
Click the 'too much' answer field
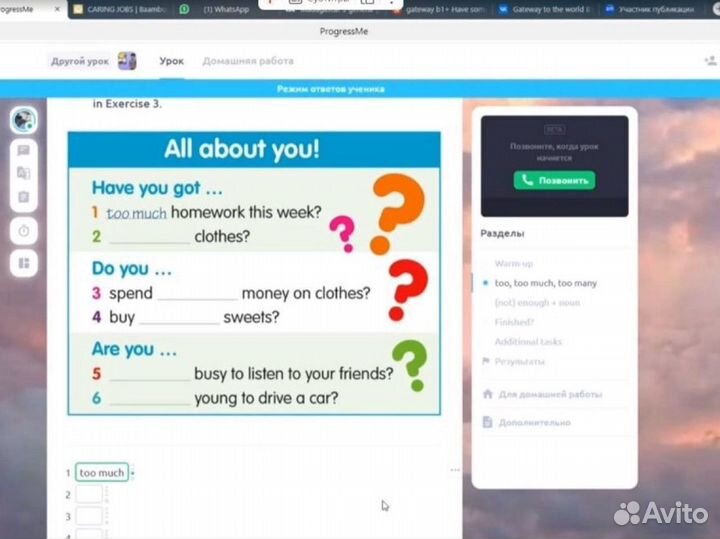pyautogui.click(x=102, y=473)
